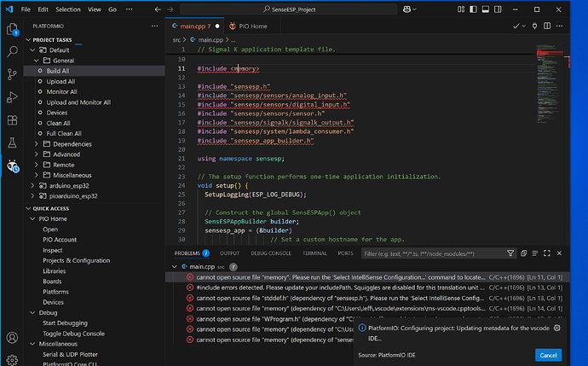The height and width of the screenshot is (366, 588).
Task: Collapse the Default environment node
Action: pos(32,50)
